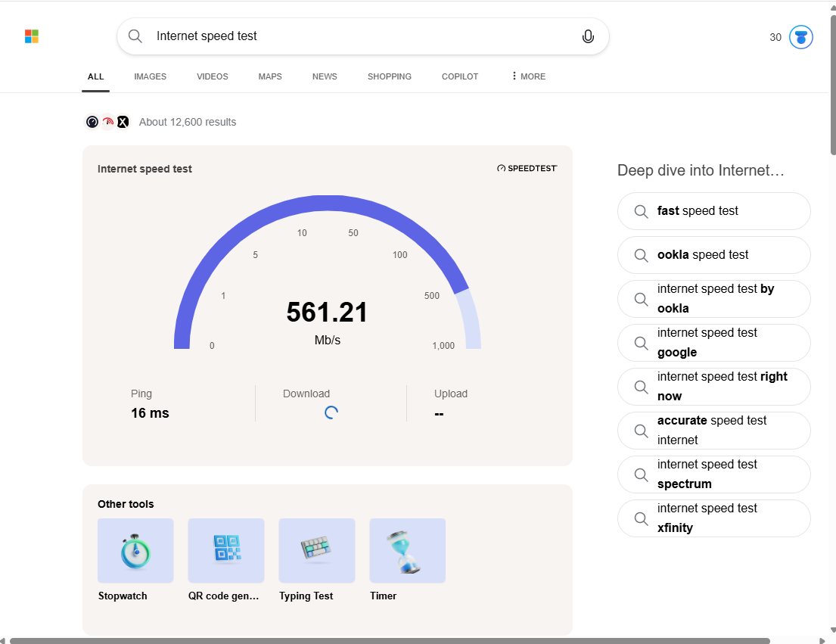Select internet speed test spectrum suggestion

click(x=714, y=474)
